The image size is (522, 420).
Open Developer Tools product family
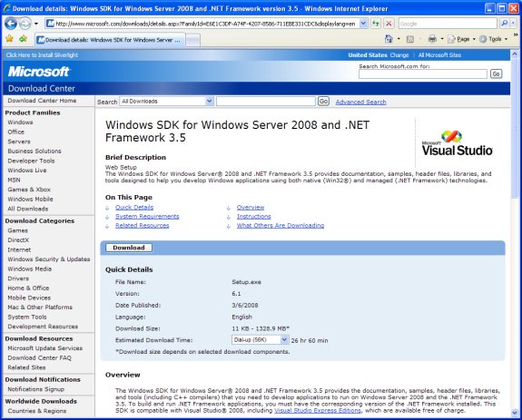pos(31,161)
